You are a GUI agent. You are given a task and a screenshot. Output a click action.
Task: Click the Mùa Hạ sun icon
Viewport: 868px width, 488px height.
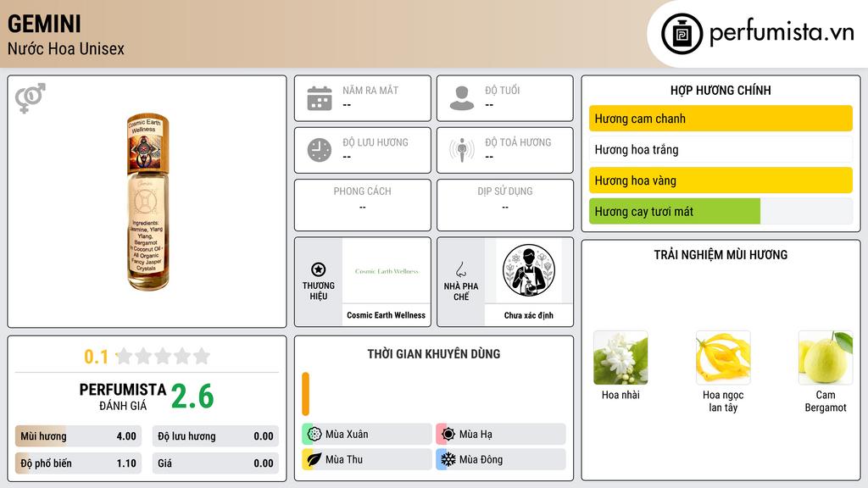pos(448,434)
